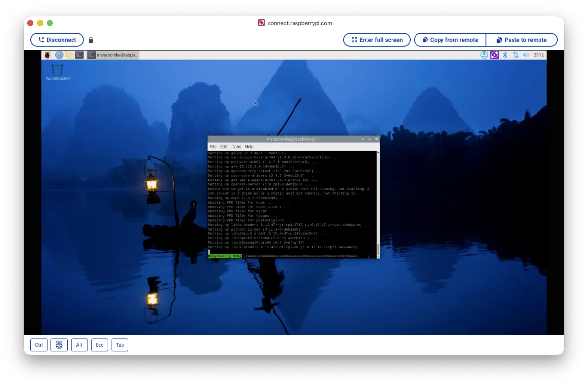
Task: Click the terminal vertical scrollbar
Action: point(378,205)
